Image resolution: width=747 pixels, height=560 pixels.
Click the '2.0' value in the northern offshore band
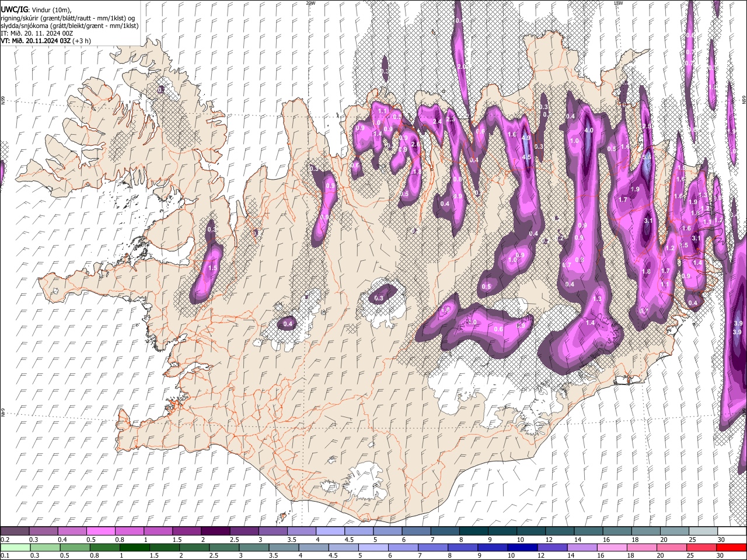pos(462,67)
